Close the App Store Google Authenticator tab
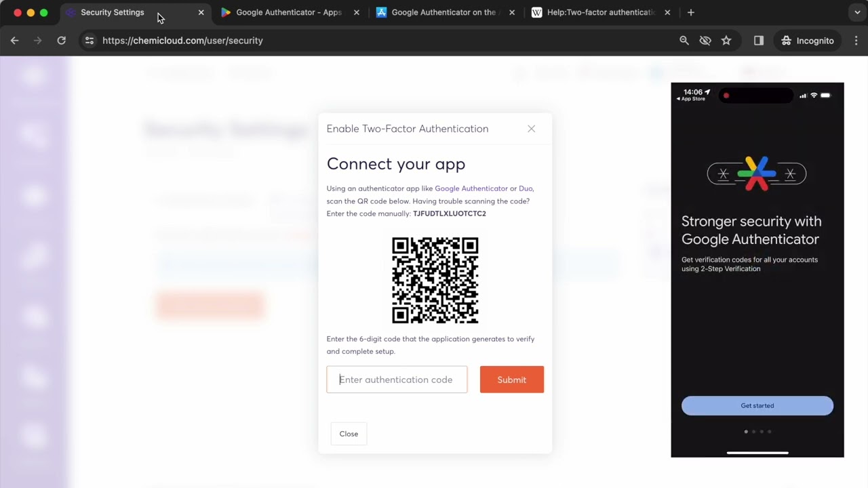The height and width of the screenshot is (488, 868). coord(511,12)
